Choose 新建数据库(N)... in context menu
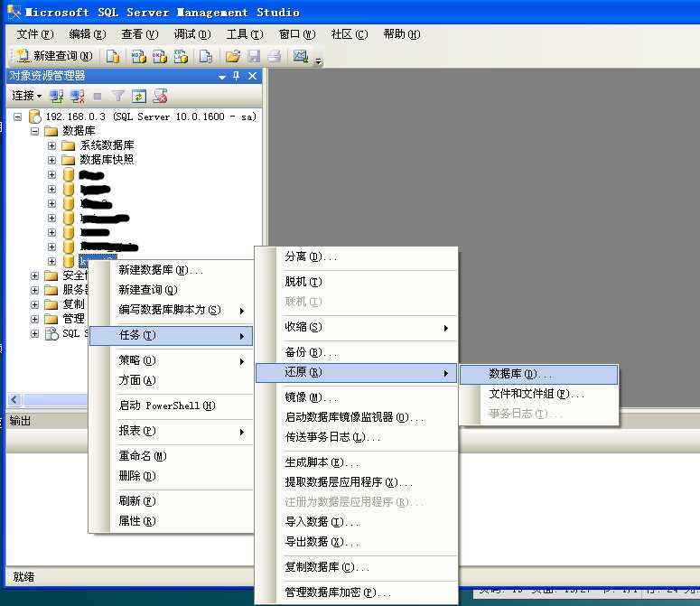 tap(171, 270)
